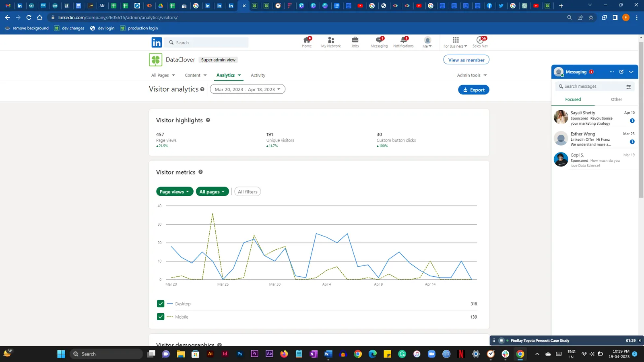Expand the Content dropdown
The width and height of the screenshot is (644, 362).
pos(196,75)
